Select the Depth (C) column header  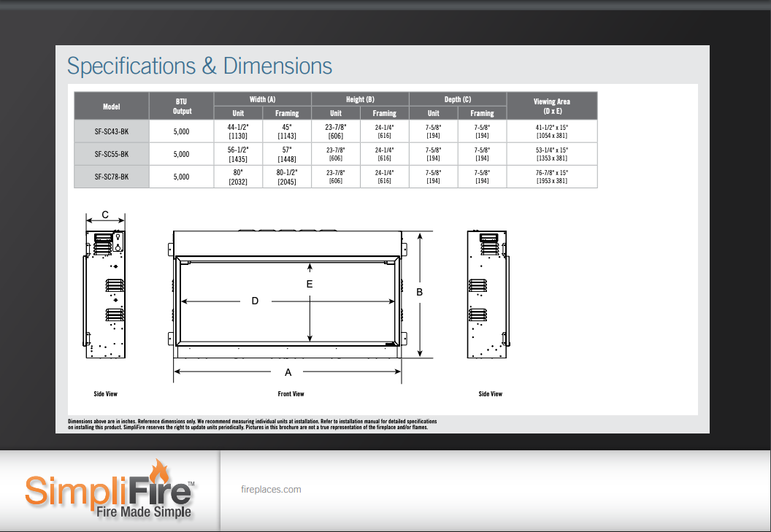tap(457, 99)
